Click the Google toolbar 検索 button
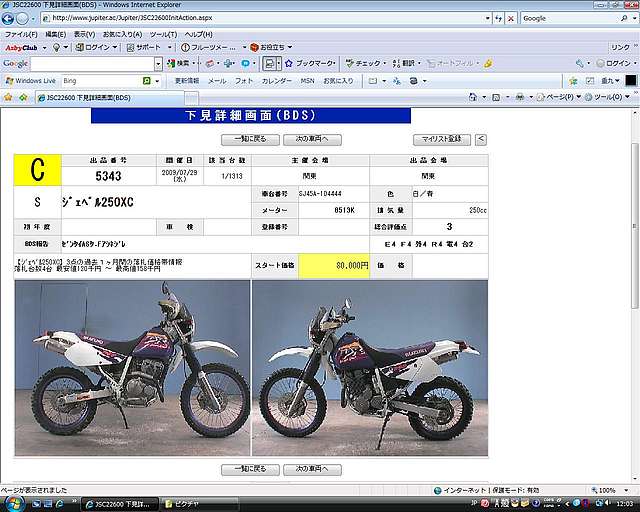The image size is (640, 512). pyautogui.click(x=178, y=63)
